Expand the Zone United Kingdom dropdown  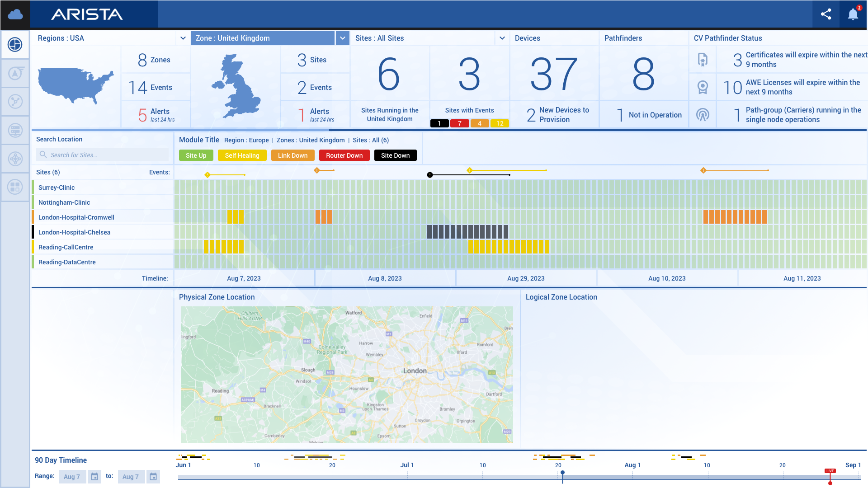pyautogui.click(x=343, y=38)
